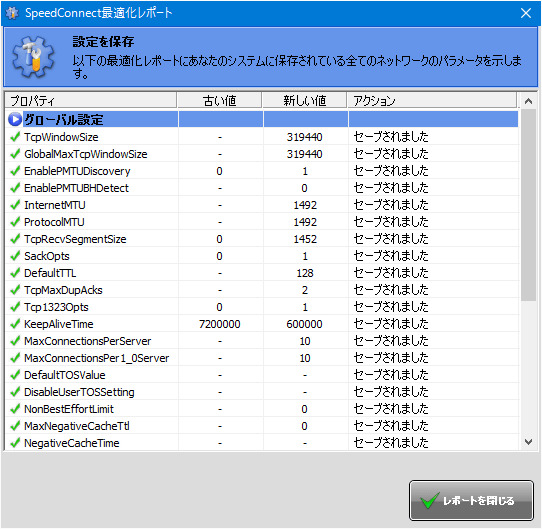Click green checkmark next to ProtocolMTU
The image size is (542, 529).
(x=15, y=222)
